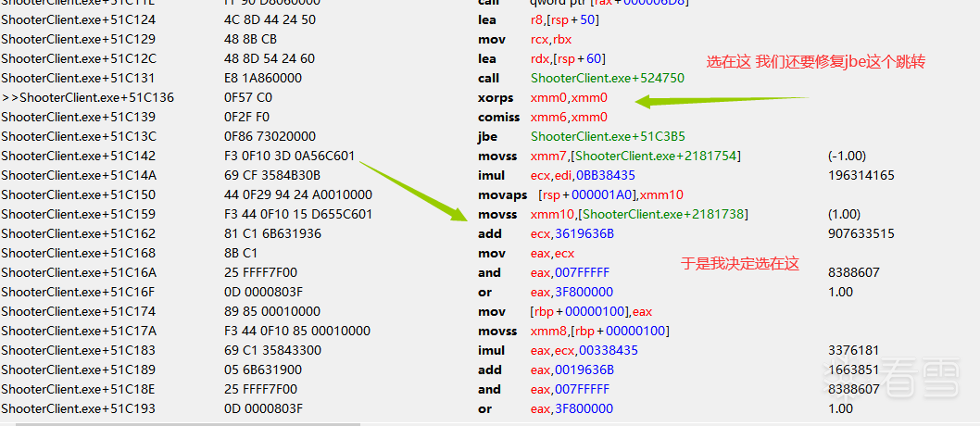Click instruction comiss xmm6,xmm0
This screenshot has height=426, width=980.
point(543,117)
